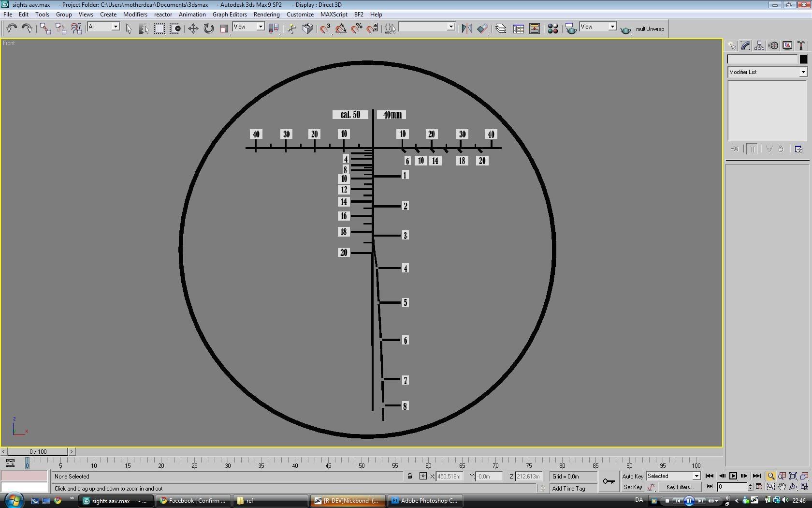This screenshot has height=508, width=812.
Task: Open the Layer Manager
Action: tap(501, 29)
